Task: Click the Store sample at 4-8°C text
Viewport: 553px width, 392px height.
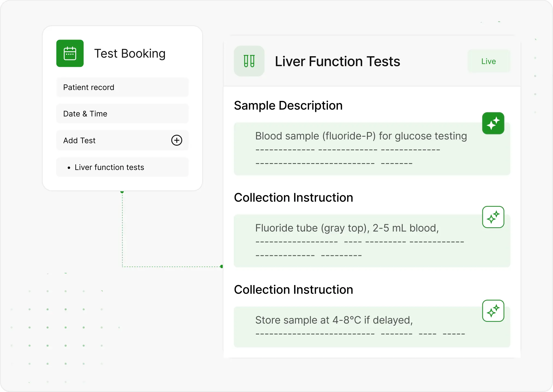Action: coord(334,320)
